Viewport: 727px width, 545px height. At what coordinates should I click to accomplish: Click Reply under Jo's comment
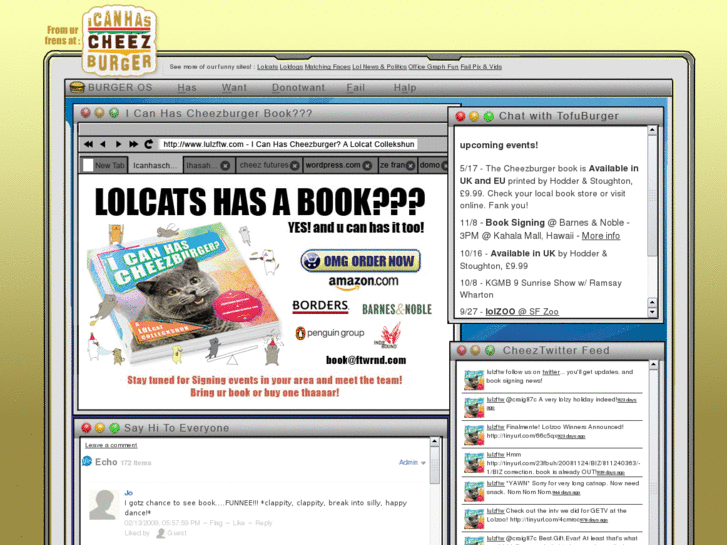[264, 523]
